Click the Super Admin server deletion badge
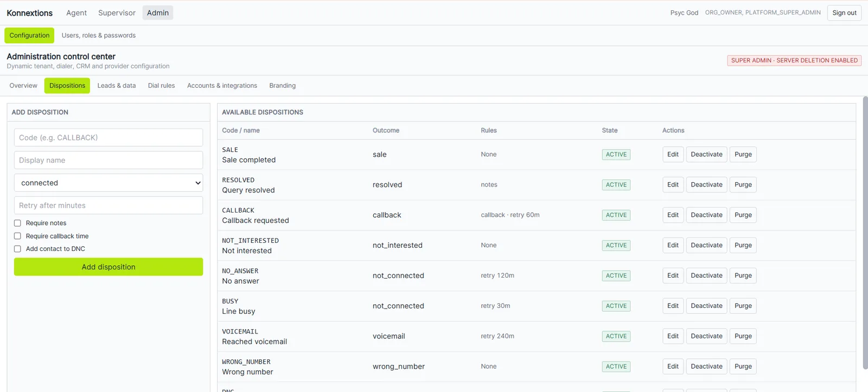 [794, 61]
